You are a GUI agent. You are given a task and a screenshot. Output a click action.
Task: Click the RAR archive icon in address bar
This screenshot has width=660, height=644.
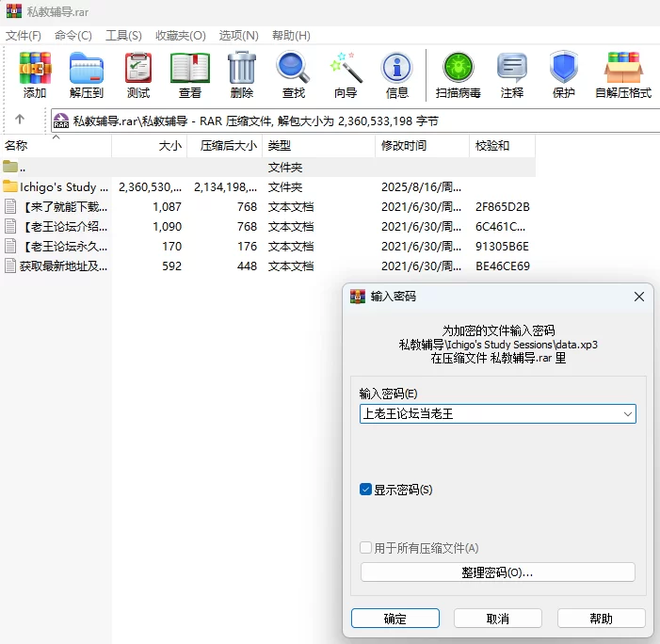61,121
